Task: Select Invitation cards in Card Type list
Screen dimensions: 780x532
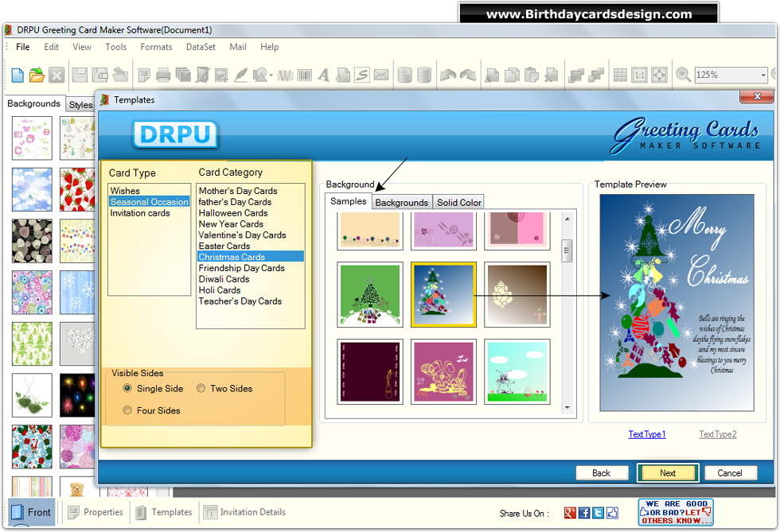Action: click(140, 213)
